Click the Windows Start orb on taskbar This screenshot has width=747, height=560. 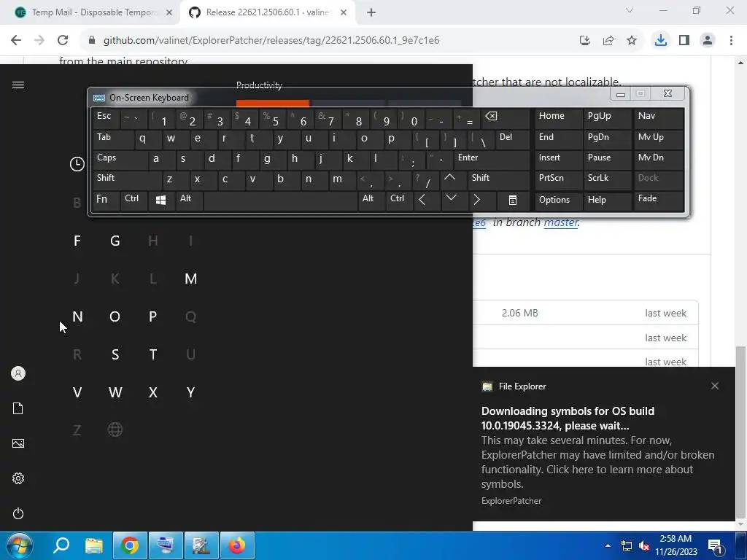pyautogui.click(x=19, y=545)
